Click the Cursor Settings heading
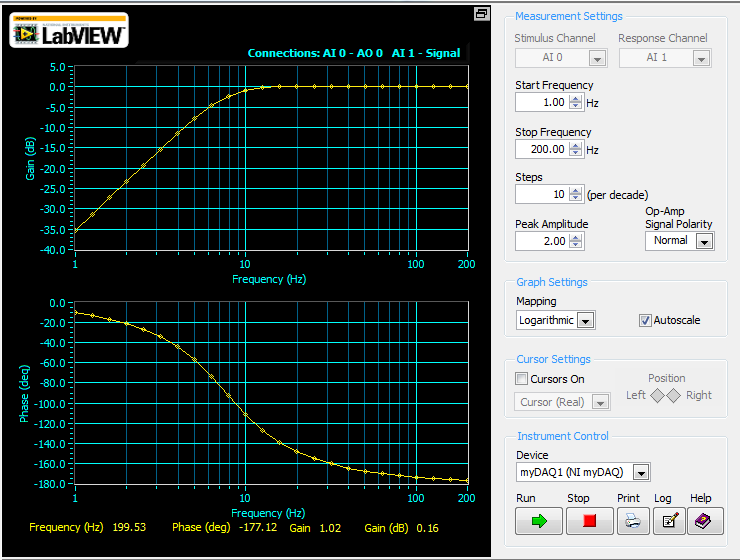Screen dimensions: 740x560 pyautogui.click(x=553, y=359)
